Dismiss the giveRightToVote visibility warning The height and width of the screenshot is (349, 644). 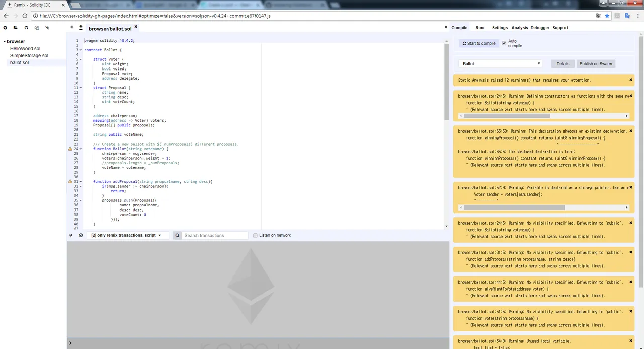tap(631, 282)
